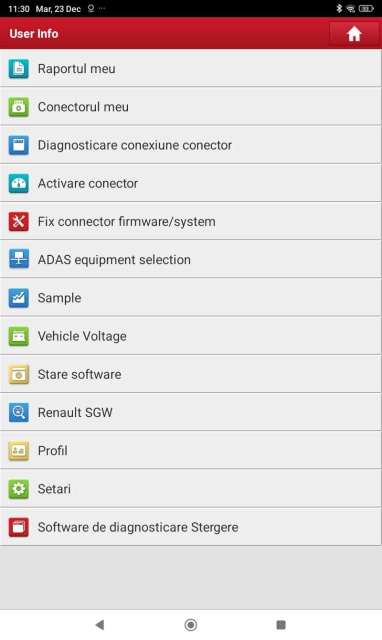Tap the Activare conector gauge icon
382x640 pixels.
coord(19,183)
